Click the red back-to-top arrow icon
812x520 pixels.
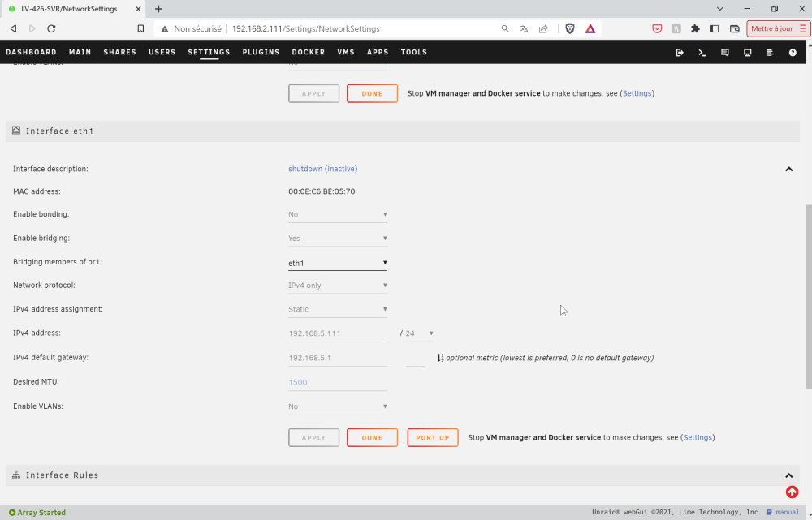[792, 492]
